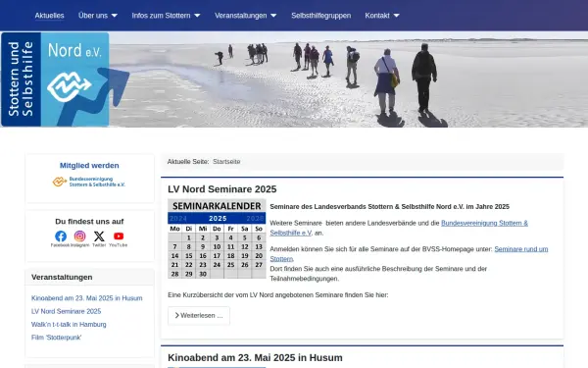Image resolution: width=588 pixels, height=368 pixels.
Task: Open Walk'n t-t-talk in Hamburg link
Action: point(69,325)
